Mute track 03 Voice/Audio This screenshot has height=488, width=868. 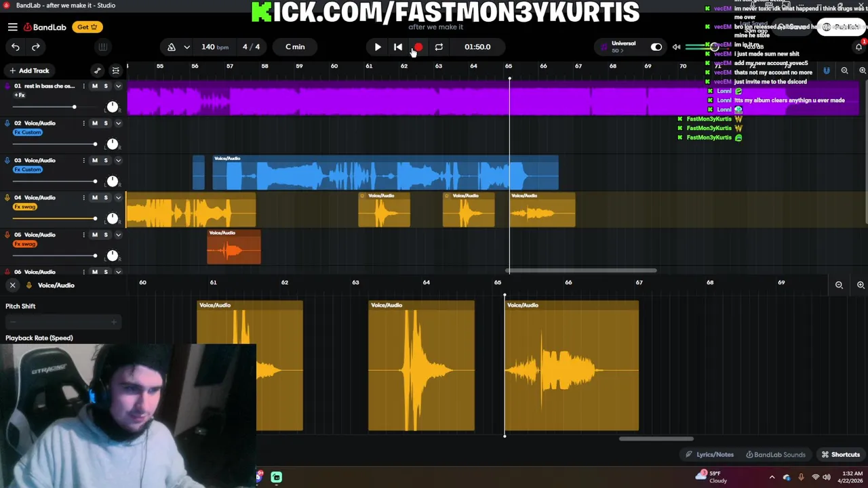coord(94,161)
